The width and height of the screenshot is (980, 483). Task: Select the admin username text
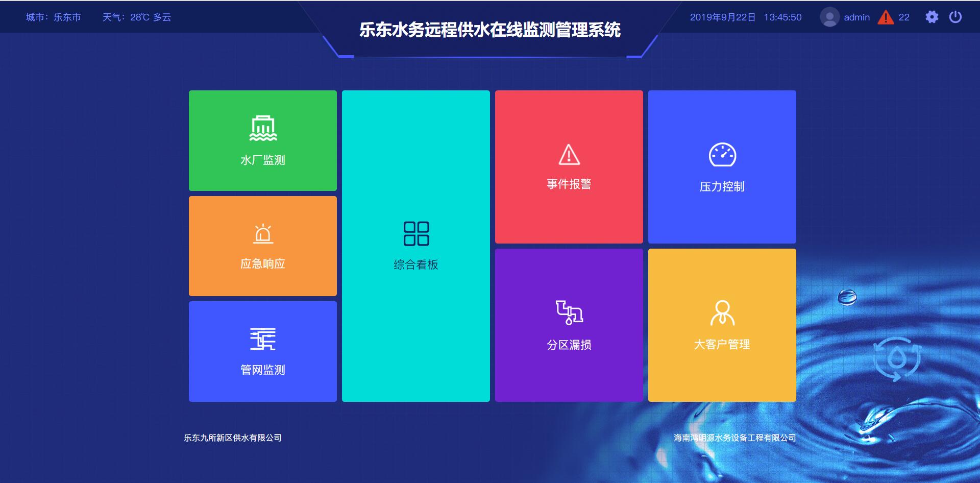(856, 17)
